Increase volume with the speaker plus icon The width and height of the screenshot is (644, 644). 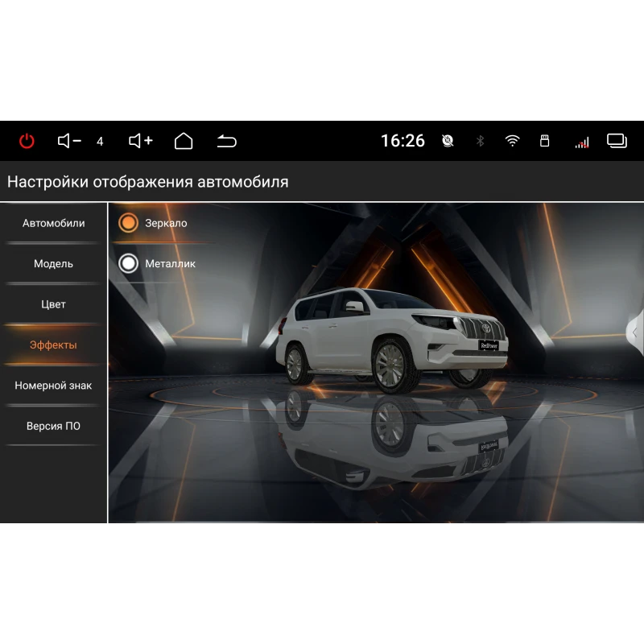[140, 141]
